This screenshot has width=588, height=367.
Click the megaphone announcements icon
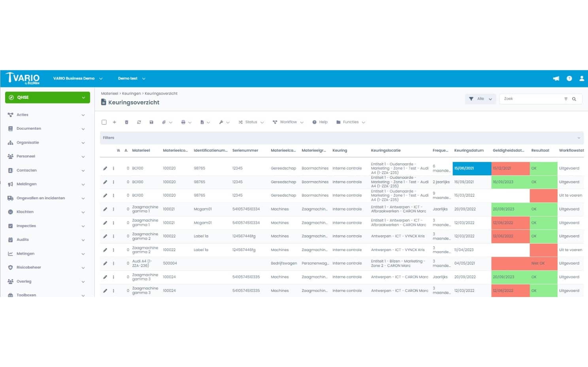click(x=556, y=78)
